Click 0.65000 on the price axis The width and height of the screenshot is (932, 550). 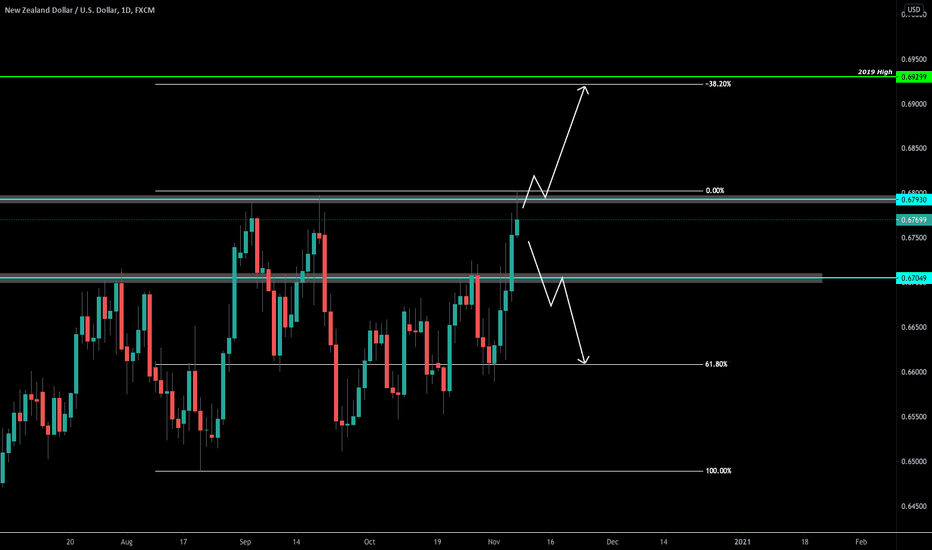coord(914,461)
